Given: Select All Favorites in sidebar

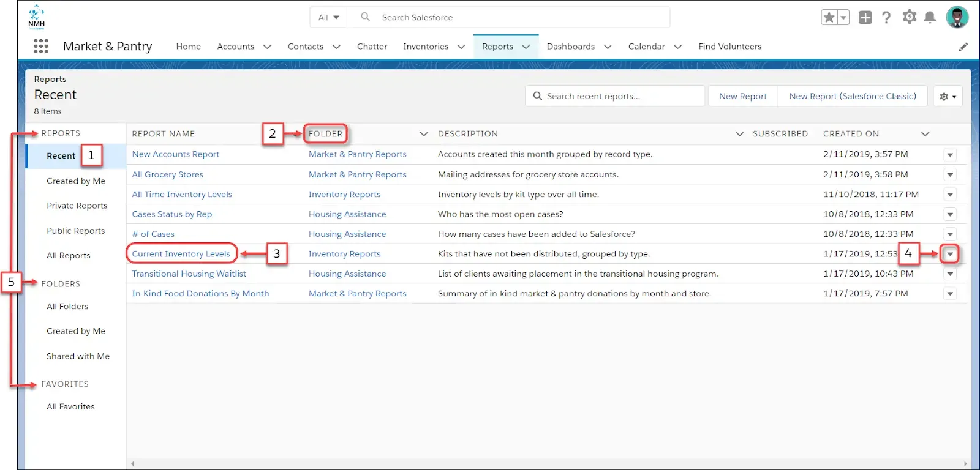Looking at the screenshot, I should point(70,407).
